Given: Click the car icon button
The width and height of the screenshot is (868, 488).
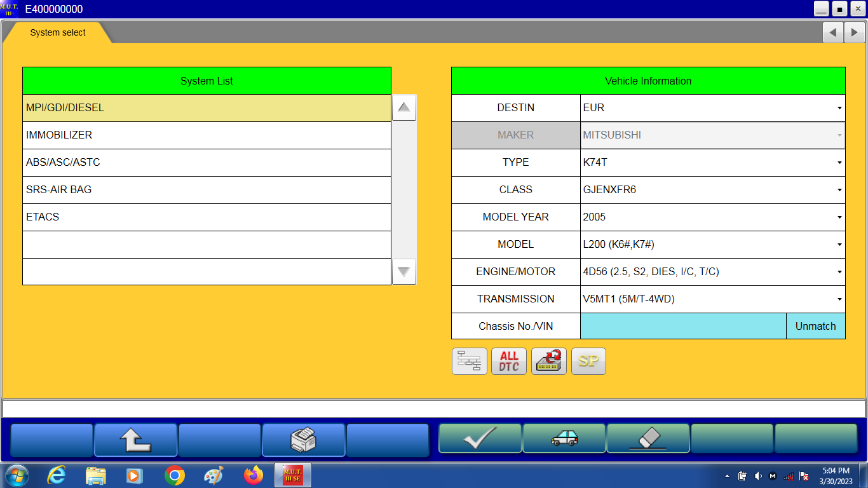Looking at the screenshot, I should point(564,438).
